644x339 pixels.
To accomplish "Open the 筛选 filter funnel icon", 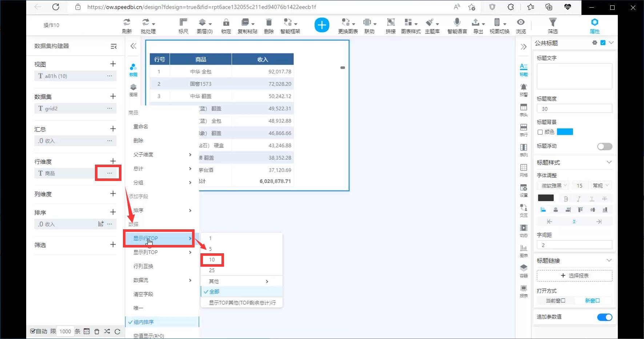I will point(552,23).
